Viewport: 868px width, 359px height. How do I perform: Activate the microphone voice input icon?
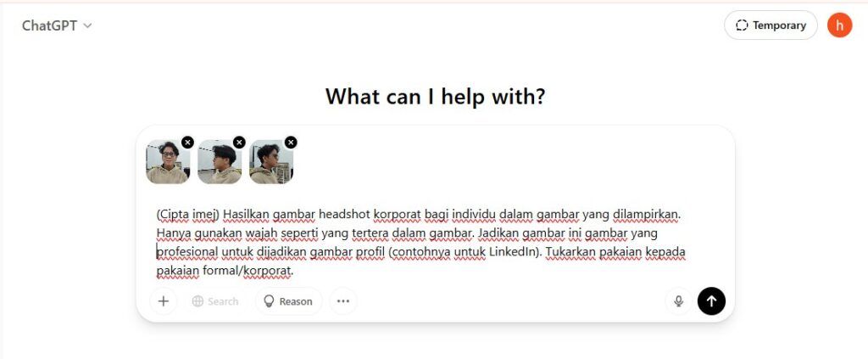pyautogui.click(x=679, y=301)
